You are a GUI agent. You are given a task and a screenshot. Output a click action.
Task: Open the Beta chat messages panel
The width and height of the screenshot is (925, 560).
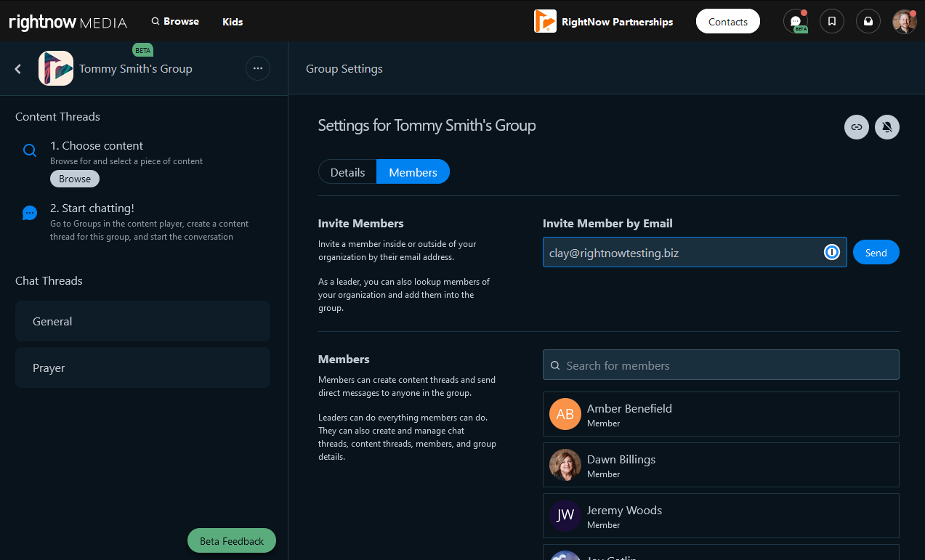click(796, 21)
